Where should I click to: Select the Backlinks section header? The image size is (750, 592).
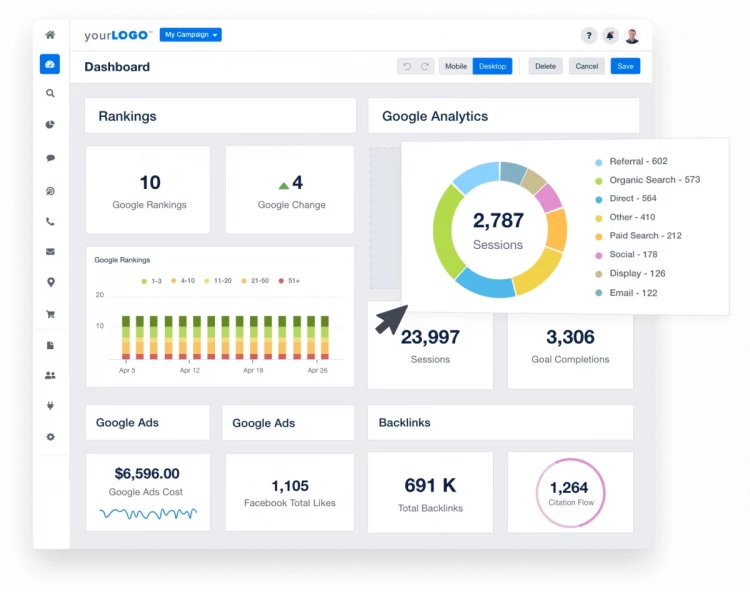(500, 423)
